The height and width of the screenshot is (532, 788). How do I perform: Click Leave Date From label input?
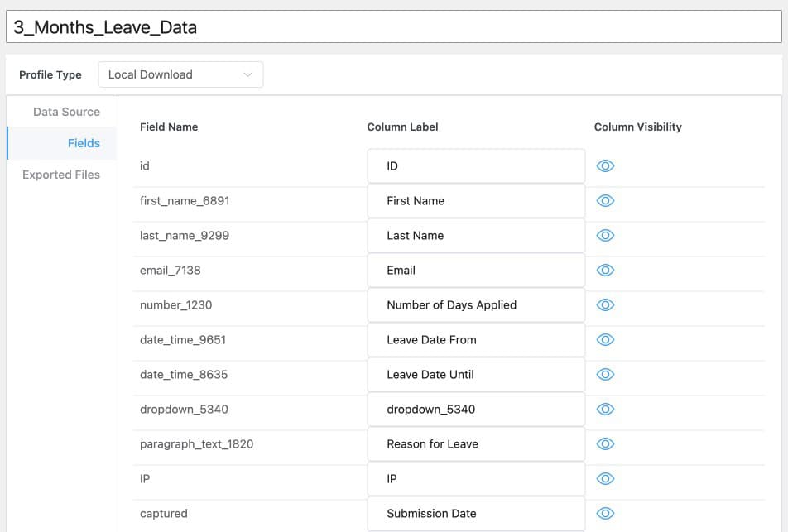476,339
